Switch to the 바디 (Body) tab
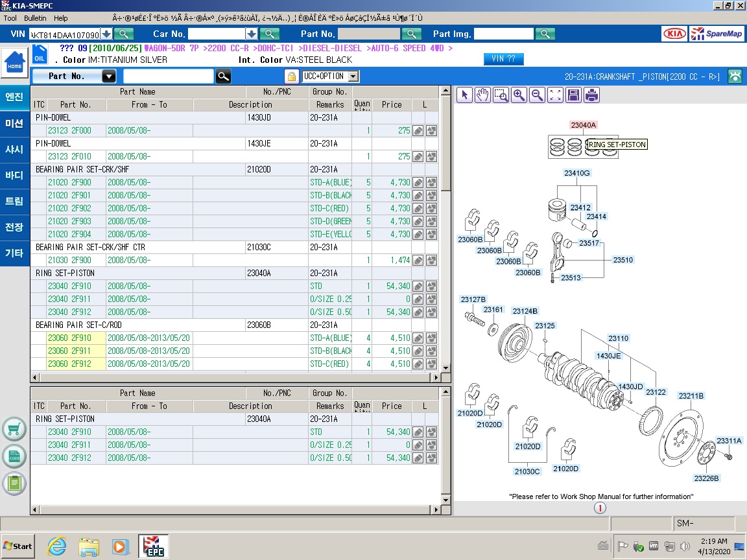747x560 pixels. coord(15,175)
